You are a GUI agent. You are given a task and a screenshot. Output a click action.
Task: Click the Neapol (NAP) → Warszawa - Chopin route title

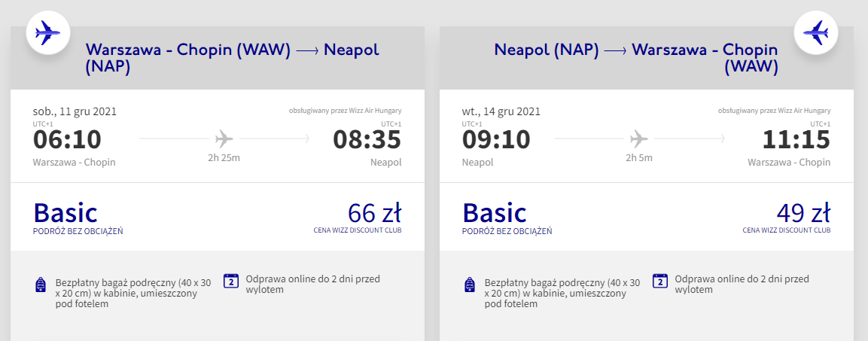pos(636,59)
